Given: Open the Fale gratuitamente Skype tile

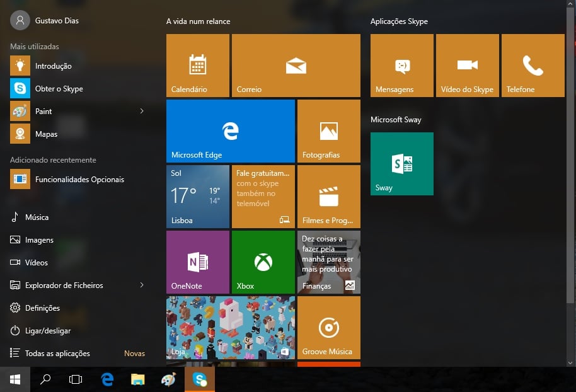Looking at the screenshot, I should pos(263,197).
